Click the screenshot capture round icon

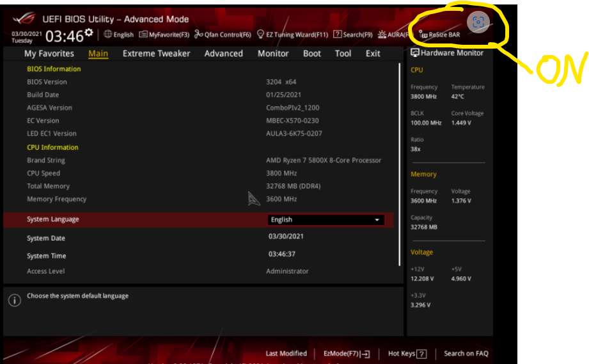pyautogui.click(x=478, y=22)
